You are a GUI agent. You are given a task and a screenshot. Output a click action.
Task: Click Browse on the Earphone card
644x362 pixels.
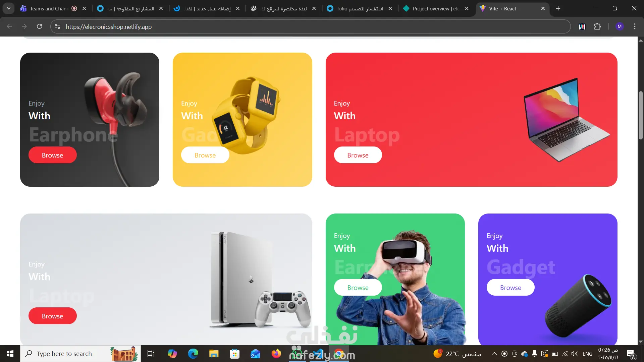[53, 155]
